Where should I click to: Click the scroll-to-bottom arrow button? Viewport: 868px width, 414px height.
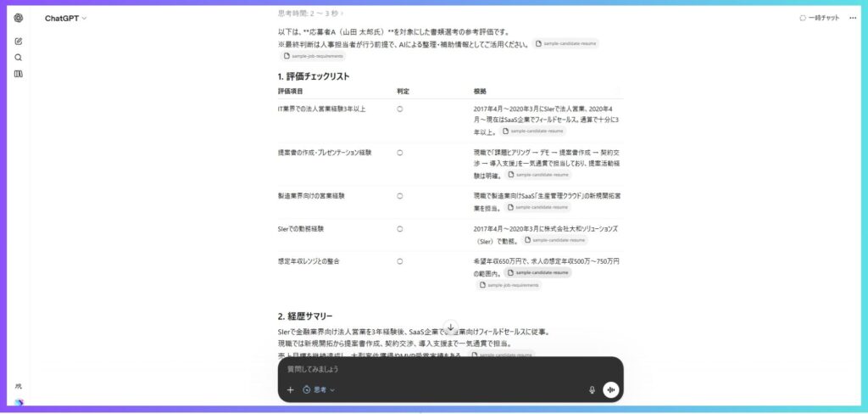[x=451, y=327]
